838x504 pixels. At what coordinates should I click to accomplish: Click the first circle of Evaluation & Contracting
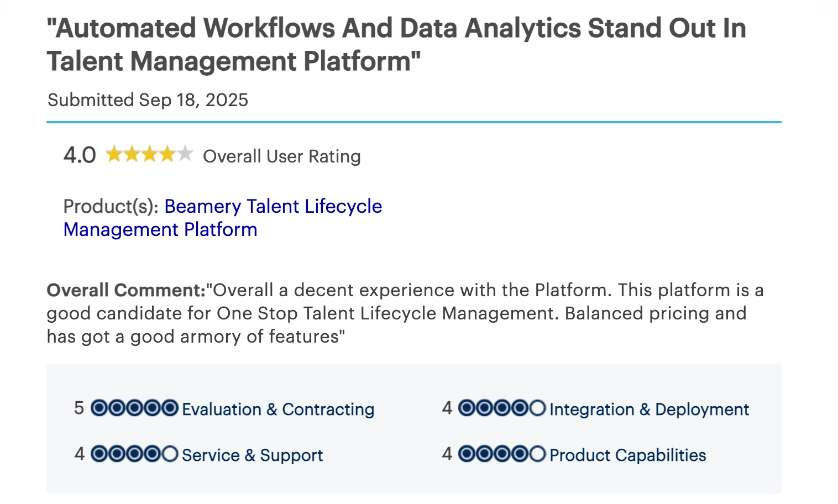coord(99,408)
